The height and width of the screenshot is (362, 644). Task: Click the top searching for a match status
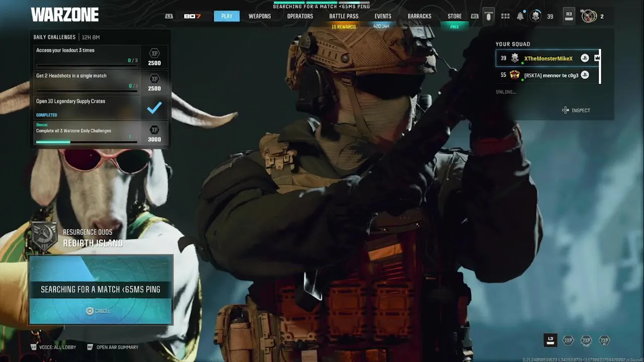click(321, 7)
